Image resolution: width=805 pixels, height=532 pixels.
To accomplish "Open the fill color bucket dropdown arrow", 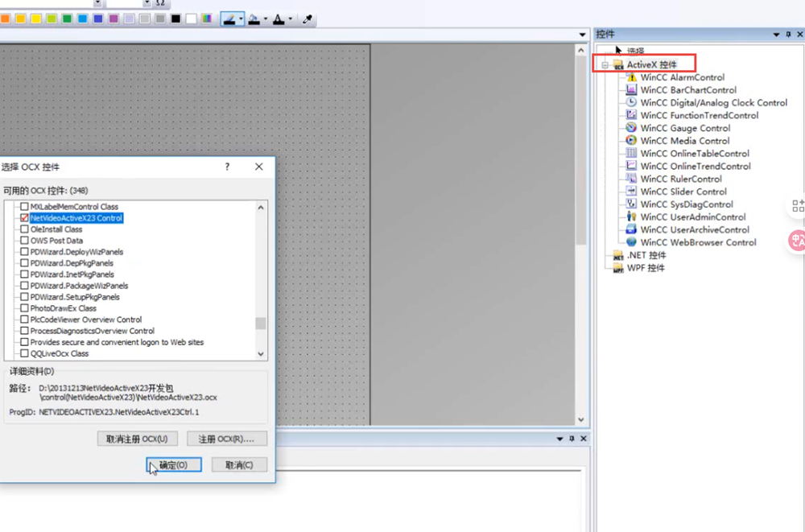I will (x=266, y=19).
